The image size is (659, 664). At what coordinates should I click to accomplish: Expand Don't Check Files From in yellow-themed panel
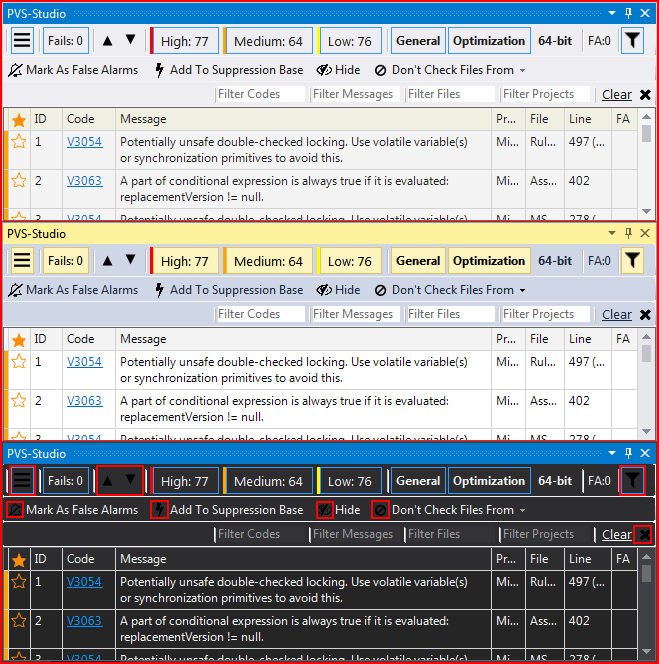coord(522,291)
